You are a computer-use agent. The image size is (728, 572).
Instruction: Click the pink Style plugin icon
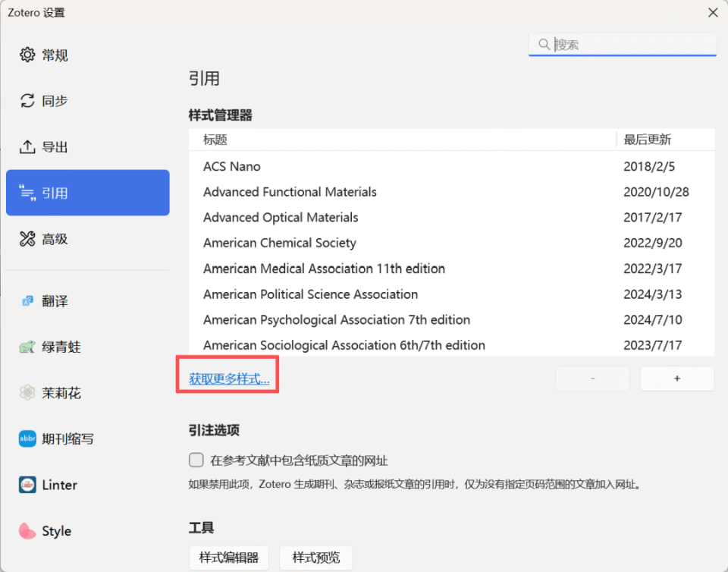pos(27,531)
